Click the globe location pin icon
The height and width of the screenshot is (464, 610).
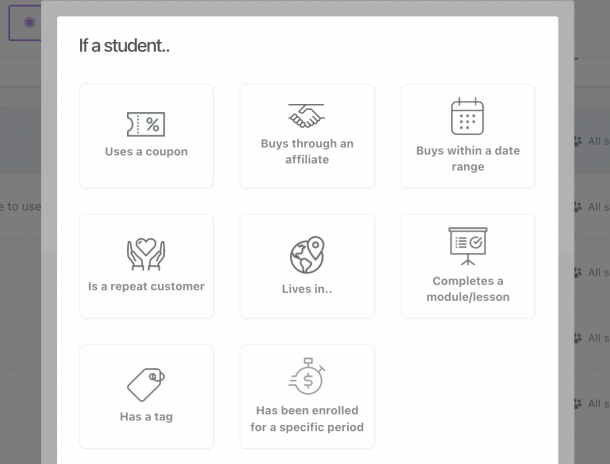pos(306,255)
